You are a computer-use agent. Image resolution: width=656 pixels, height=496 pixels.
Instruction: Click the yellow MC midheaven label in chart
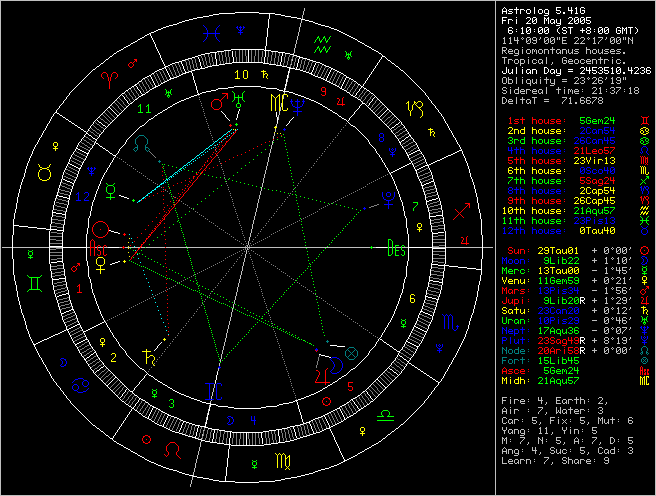point(281,101)
